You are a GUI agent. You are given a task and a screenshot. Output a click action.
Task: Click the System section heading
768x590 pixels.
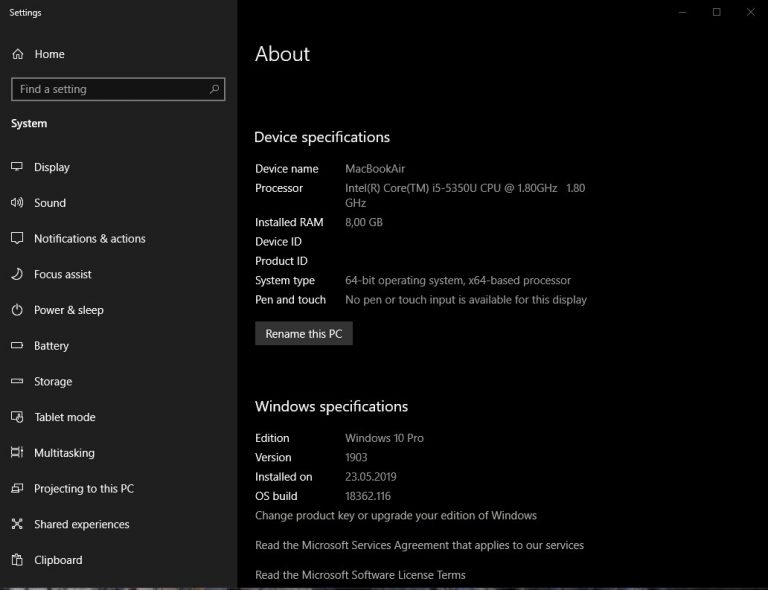click(x=29, y=123)
